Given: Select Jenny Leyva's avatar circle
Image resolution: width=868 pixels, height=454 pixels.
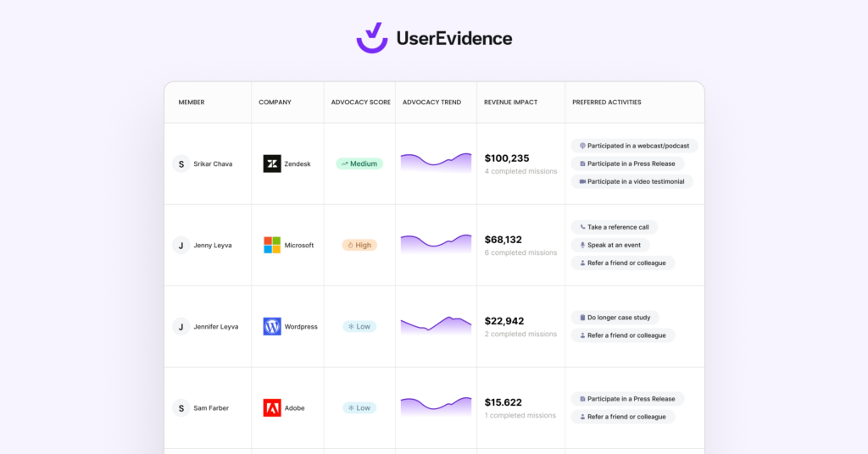Looking at the screenshot, I should pos(181,245).
